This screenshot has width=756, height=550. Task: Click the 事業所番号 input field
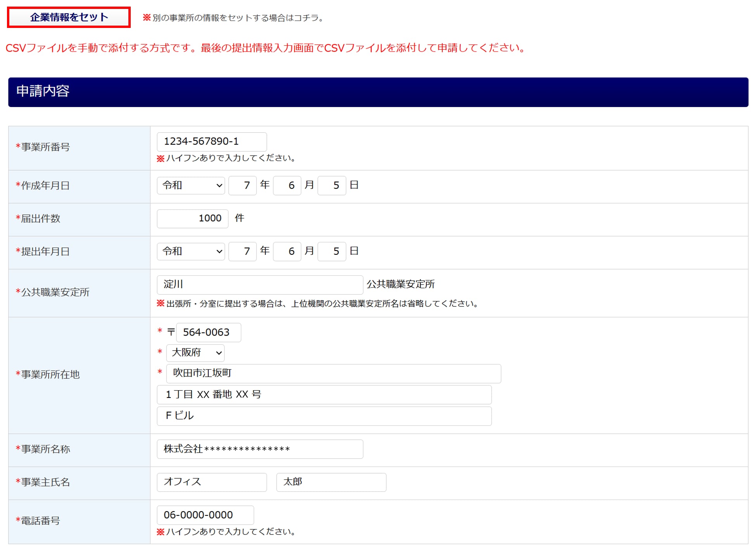[211, 142]
